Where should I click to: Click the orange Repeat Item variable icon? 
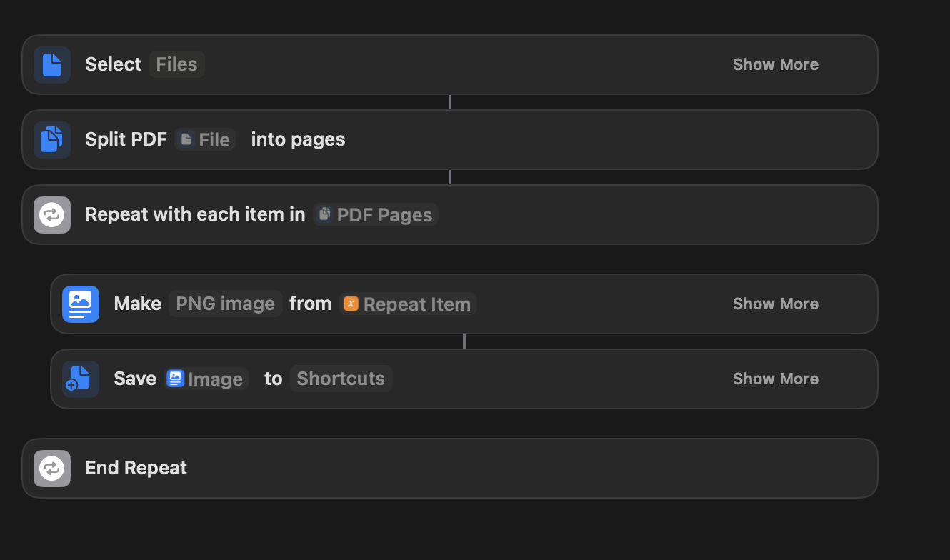coord(351,304)
